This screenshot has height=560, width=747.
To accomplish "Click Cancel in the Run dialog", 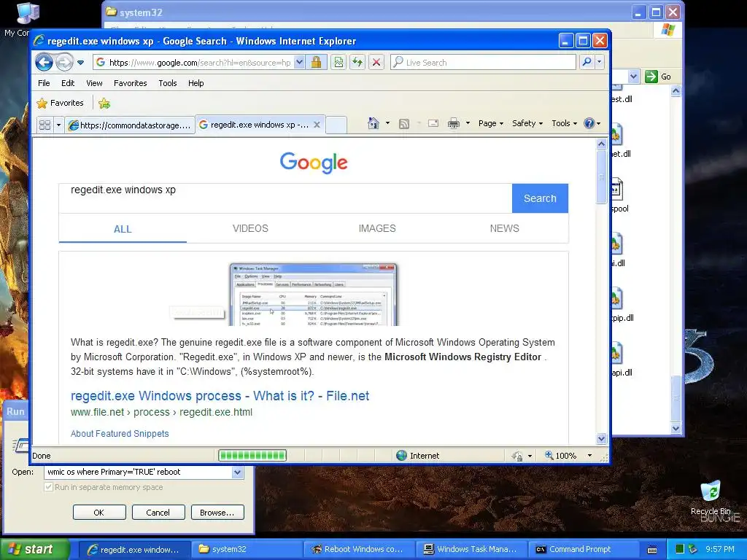I will [x=158, y=513].
